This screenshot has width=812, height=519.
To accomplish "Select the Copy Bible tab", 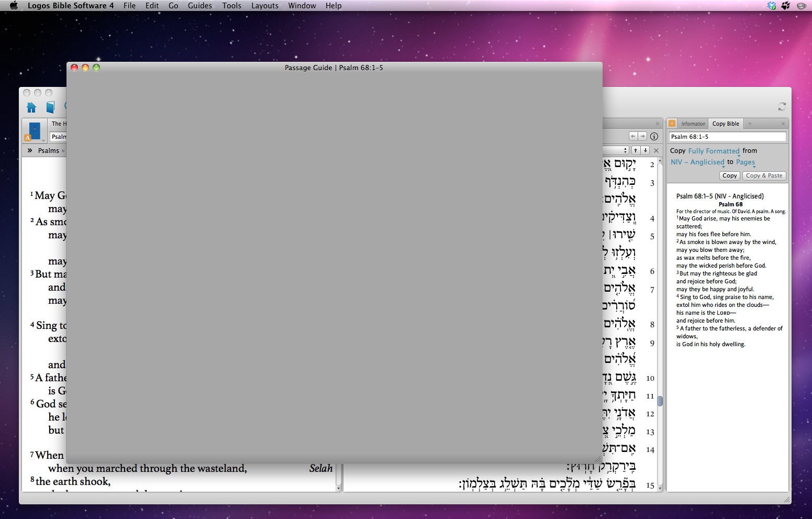I will [726, 124].
